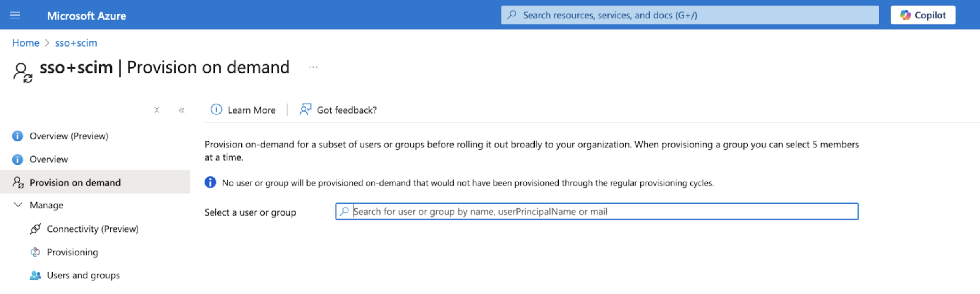Open Users and groups in sidebar
The height and width of the screenshot is (294, 980).
point(83,275)
